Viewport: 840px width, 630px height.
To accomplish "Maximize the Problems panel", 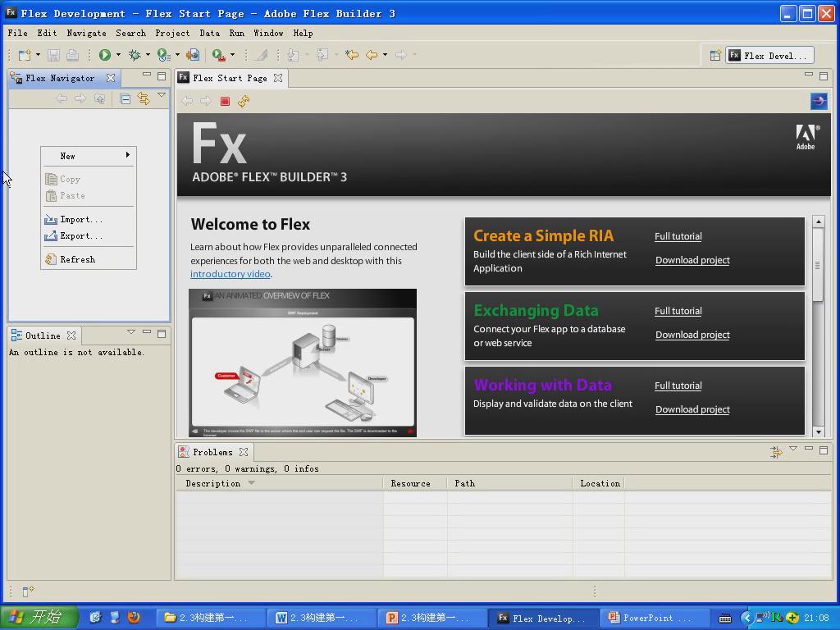I will click(824, 450).
